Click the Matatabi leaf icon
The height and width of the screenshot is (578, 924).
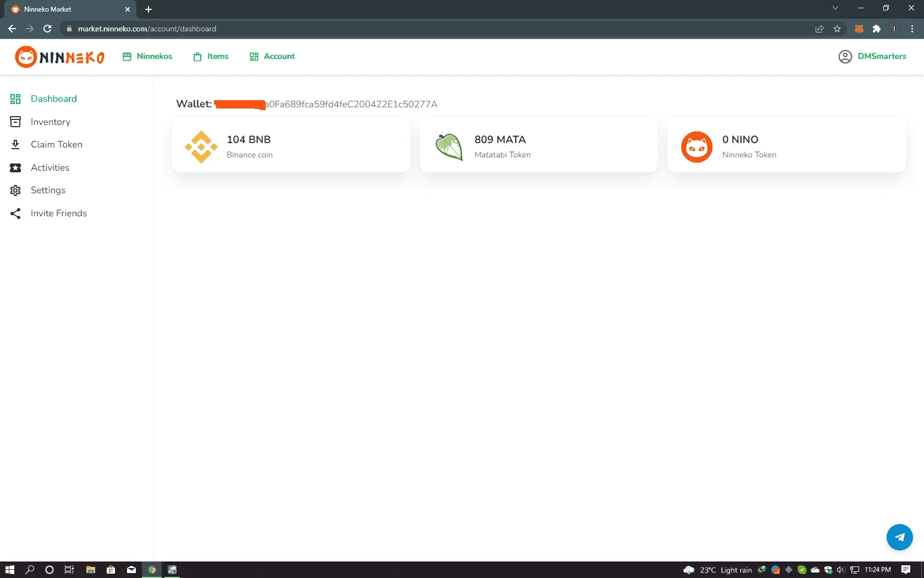click(449, 147)
